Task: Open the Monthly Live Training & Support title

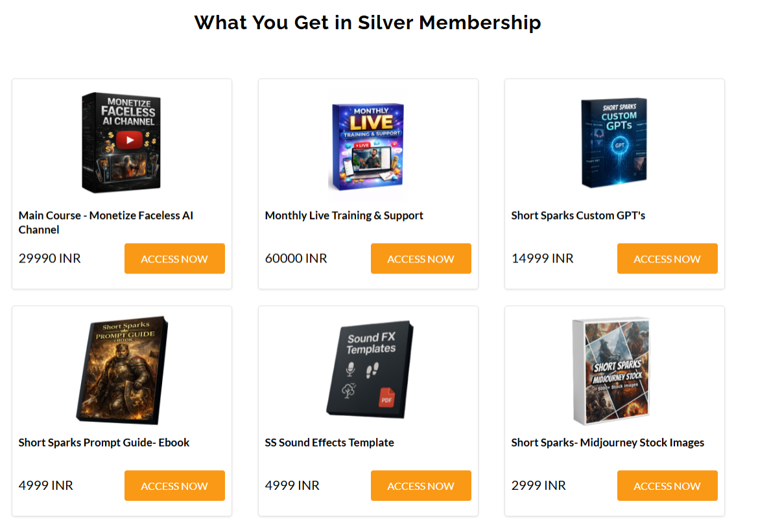Action: click(x=344, y=215)
